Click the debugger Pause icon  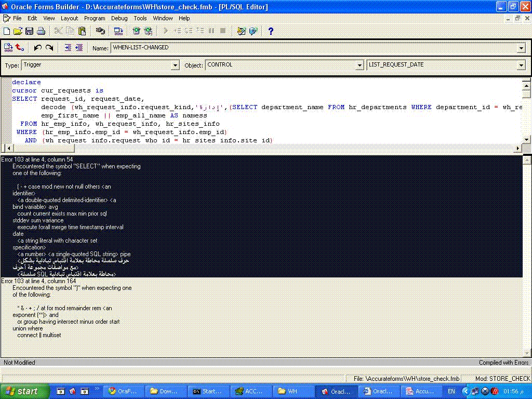[211, 31]
